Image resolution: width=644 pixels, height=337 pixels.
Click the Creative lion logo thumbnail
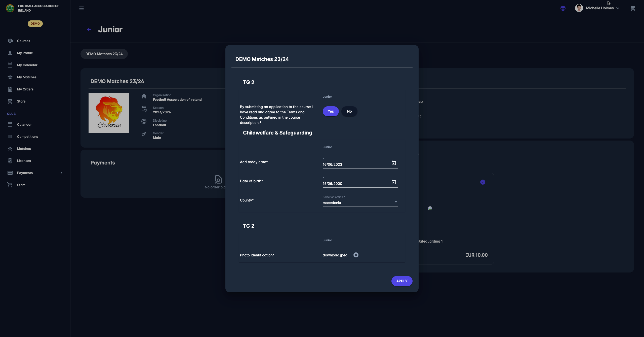click(x=108, y=113)
